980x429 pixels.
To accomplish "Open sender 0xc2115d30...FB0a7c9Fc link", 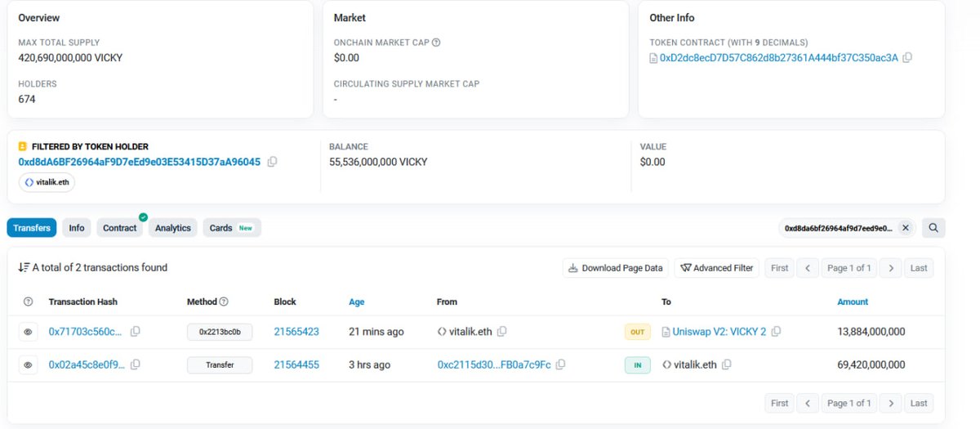I will pos(494,364).
